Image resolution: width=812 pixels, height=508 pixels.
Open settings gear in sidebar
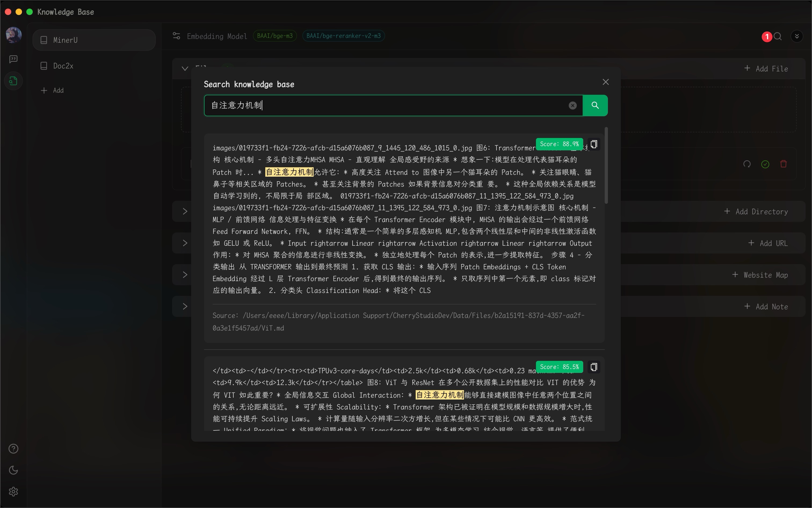(x=13, y=492)
